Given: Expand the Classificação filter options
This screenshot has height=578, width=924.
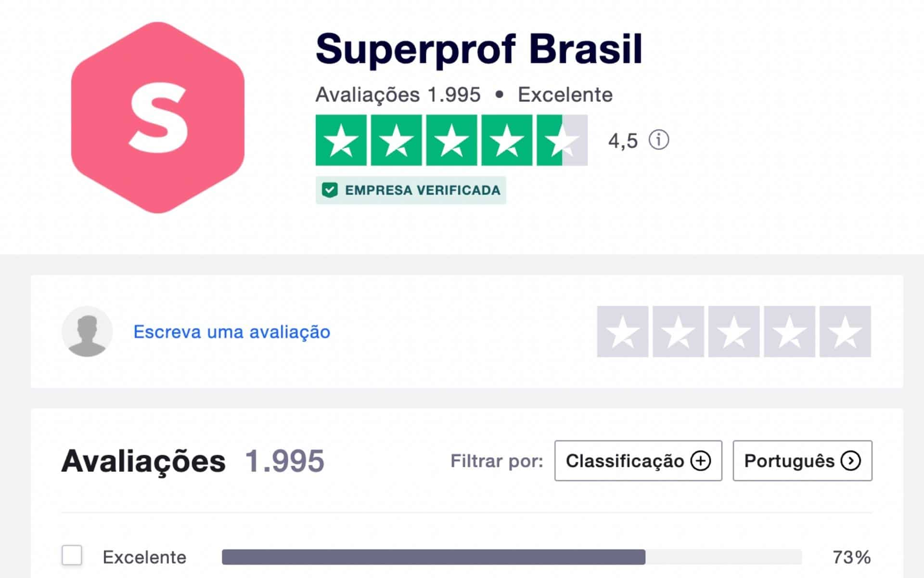Looking at the screenshot, I should [638, 460].
